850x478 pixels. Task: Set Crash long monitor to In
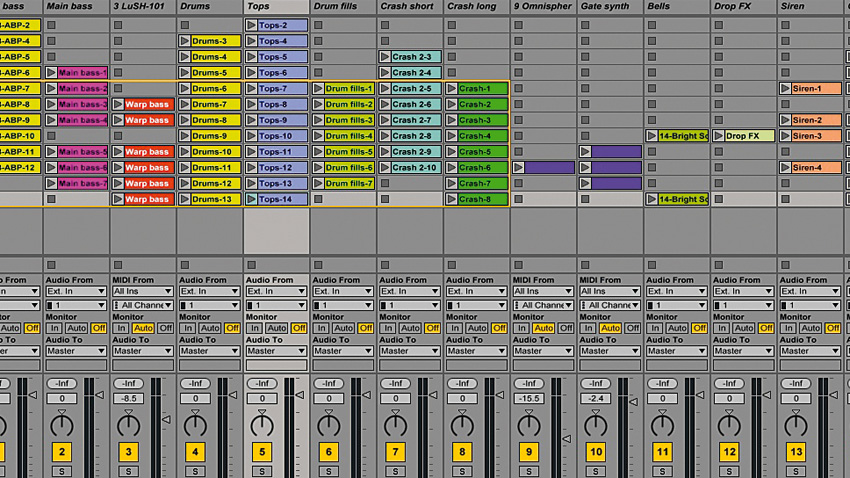[454, 328]
